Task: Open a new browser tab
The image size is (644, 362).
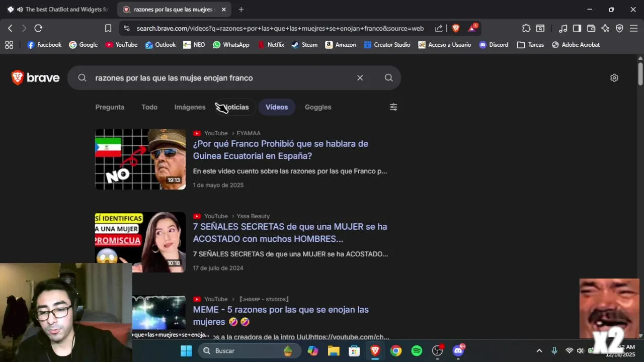Action: (x=241, y=10)
